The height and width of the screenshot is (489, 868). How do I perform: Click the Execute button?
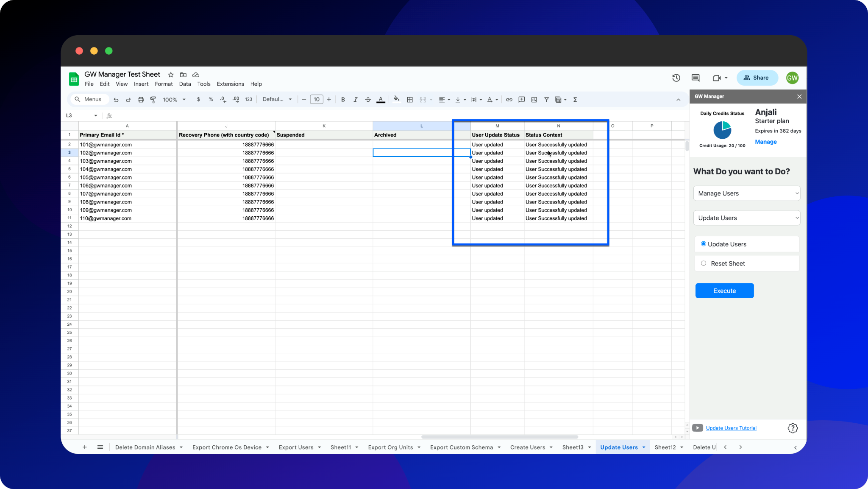point(724,291)
